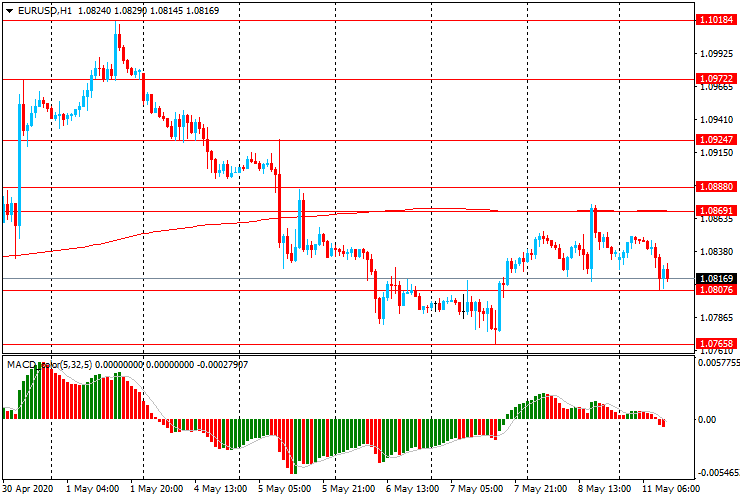Click the 30 Apr 2020 date label
This screenshot has width=740, height=500.
(28, 489)
